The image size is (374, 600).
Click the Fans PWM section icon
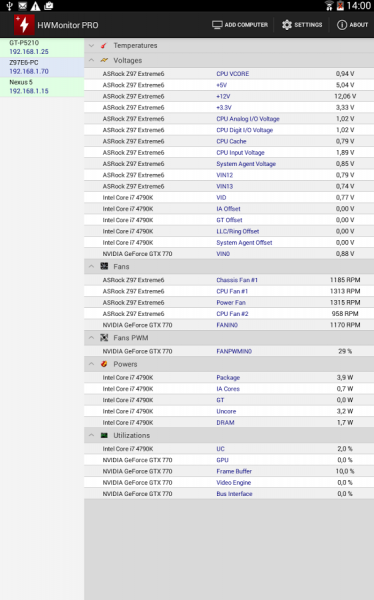tap(104, 338)
